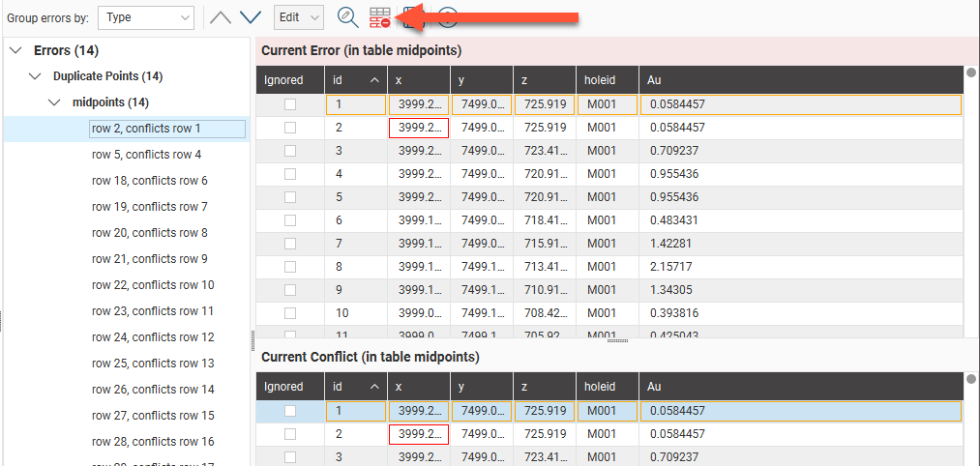Open the Group errors by Type dropdown
Screen dimensions: 980x466
click(145, 17)
